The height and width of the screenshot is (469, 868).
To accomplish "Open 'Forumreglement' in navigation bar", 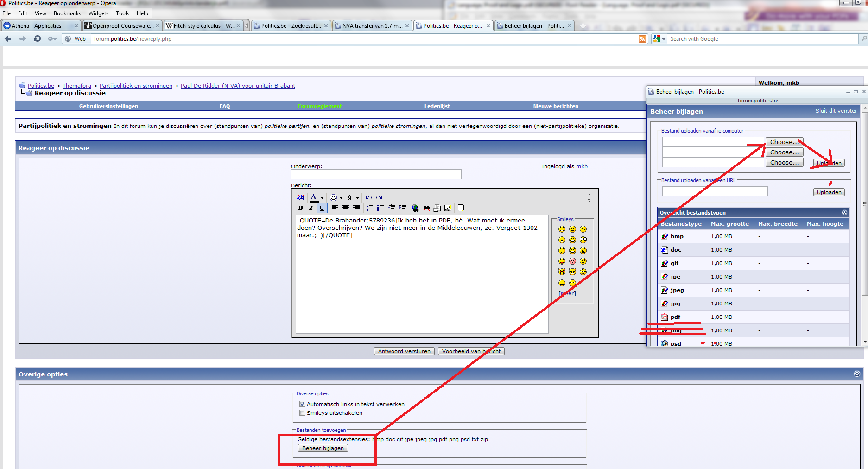I will point(320,106).
